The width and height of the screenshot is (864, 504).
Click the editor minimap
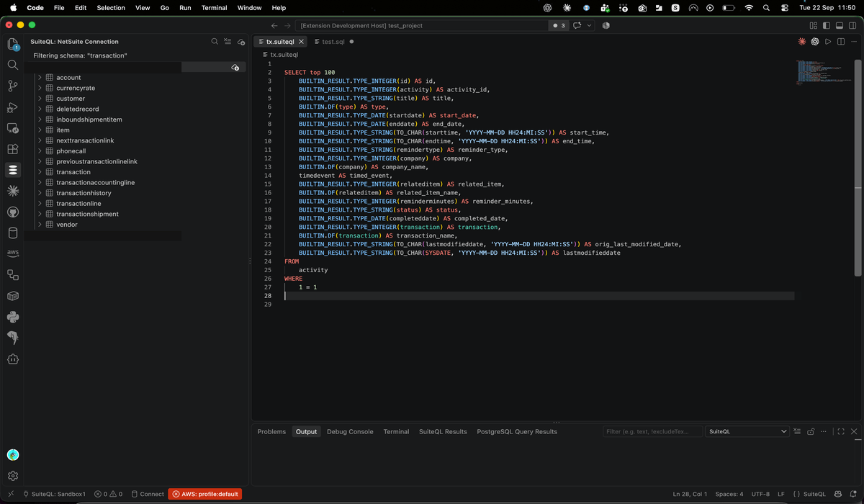pyautogui.click(x=824, y=72)
